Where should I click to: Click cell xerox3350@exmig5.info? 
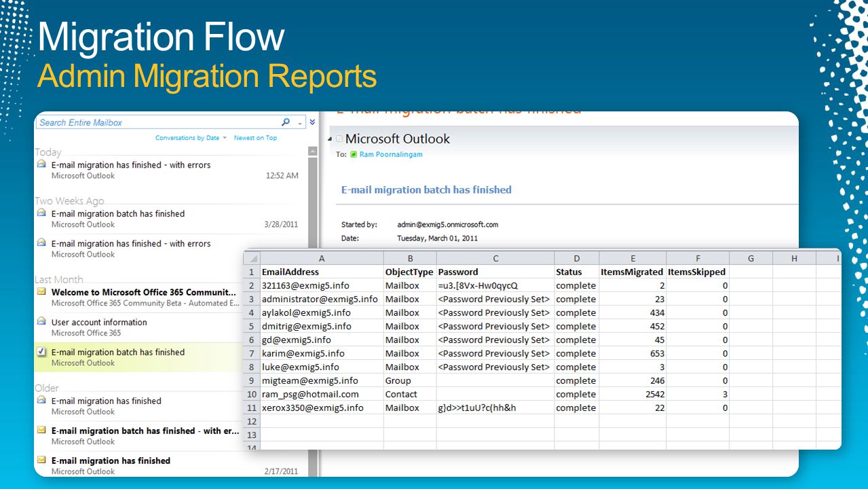(x=322, y=407)
